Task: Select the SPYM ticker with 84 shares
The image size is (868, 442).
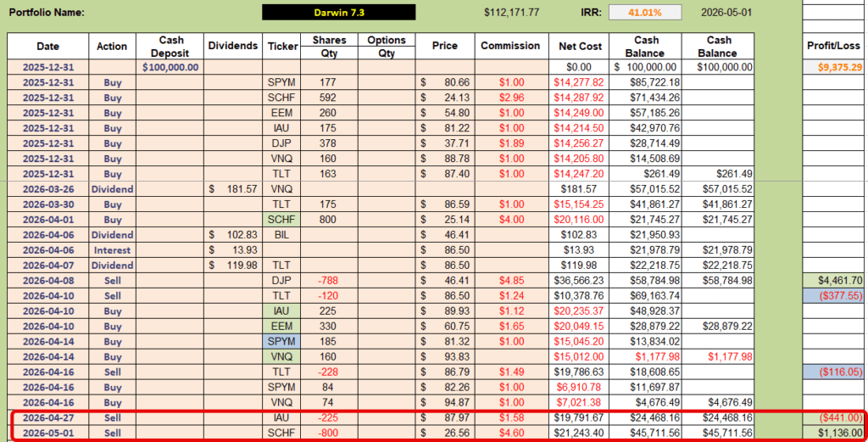Action: (x=281, y=387)
